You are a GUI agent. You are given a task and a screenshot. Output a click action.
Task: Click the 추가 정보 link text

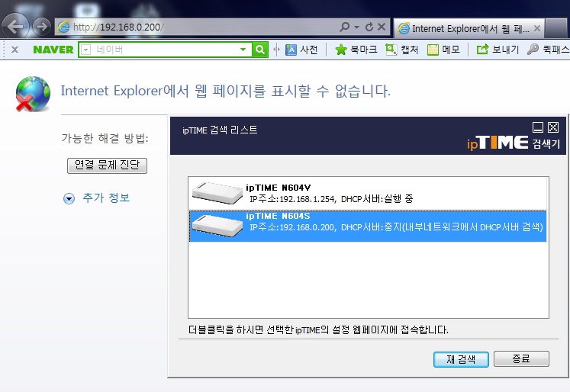tap(106, 198)
